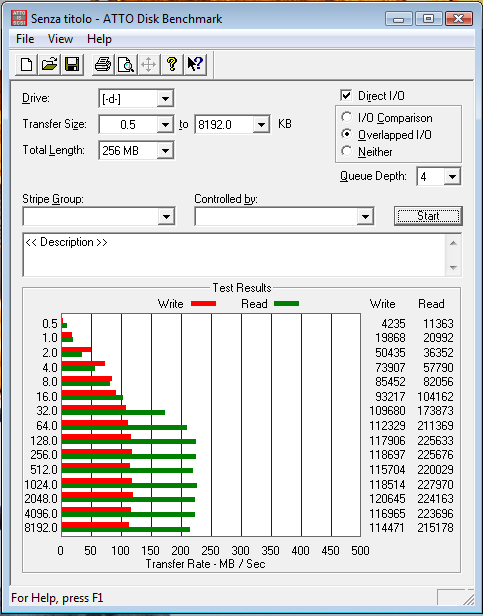Save results with the floppy disk icon
Image resolution: width=483 pixels, height=616 pixels.
[72, 64]
